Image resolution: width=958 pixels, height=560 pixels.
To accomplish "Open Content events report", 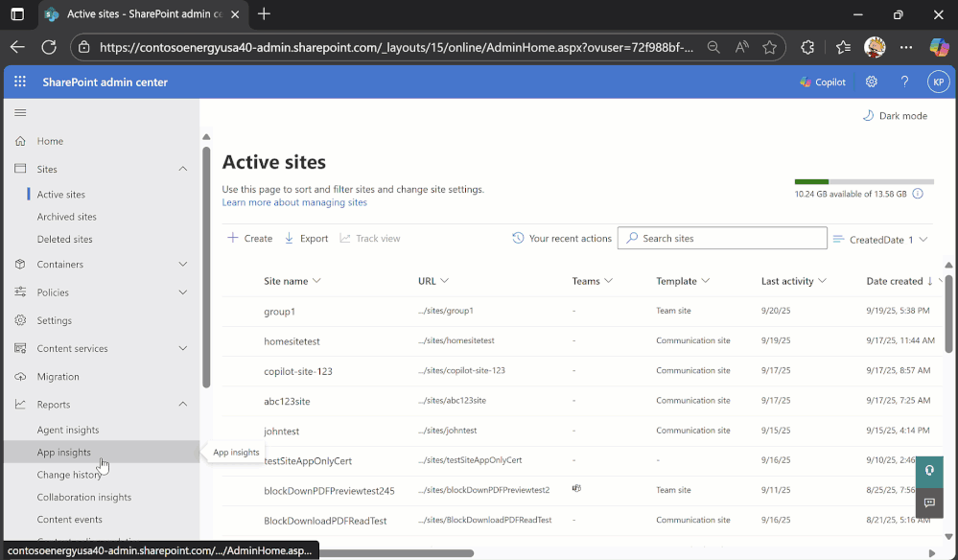I will pyautogui.click(x=70, y=520).
